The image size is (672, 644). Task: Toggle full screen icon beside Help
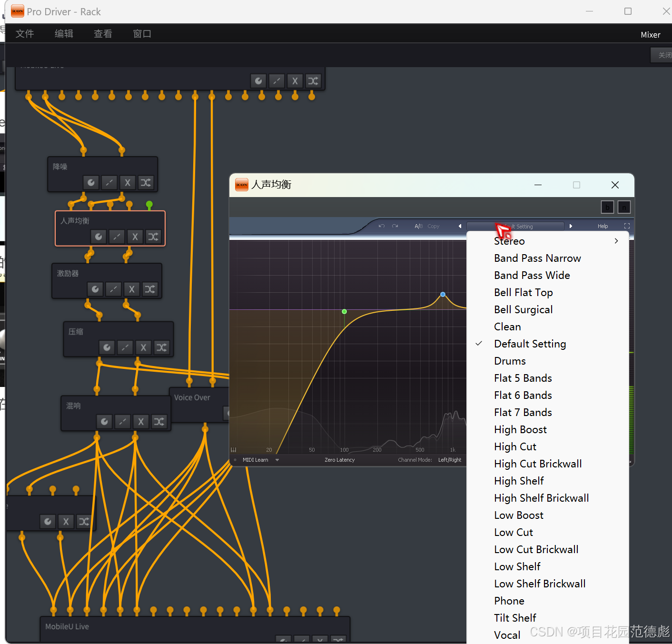pos(627,226)
